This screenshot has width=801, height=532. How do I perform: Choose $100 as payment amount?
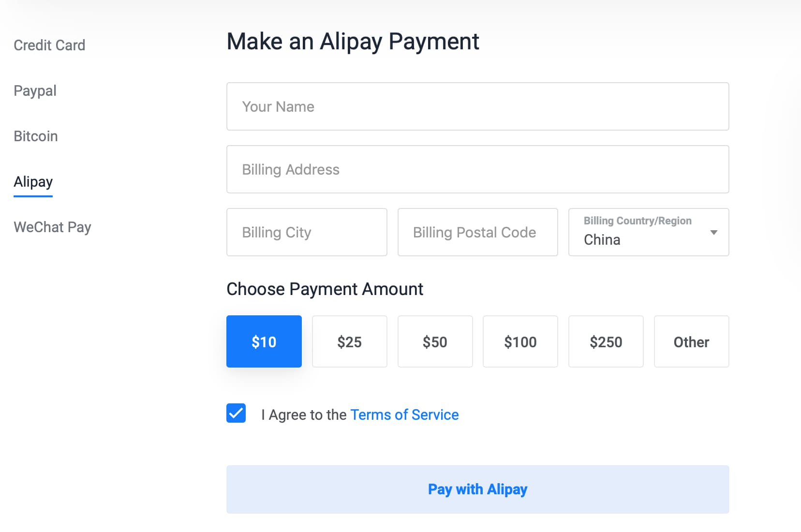pyautogui.click(x=520, y=341)
